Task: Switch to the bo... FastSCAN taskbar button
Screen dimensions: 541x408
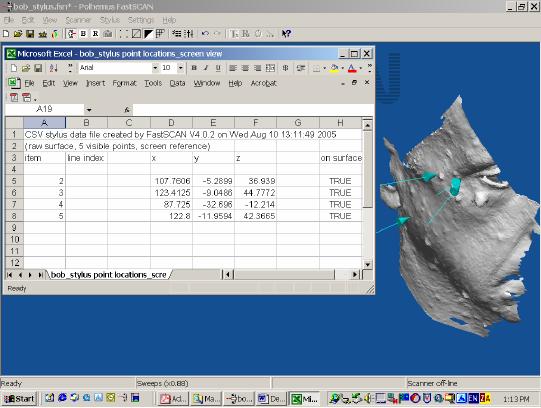Action: point(239,399)
